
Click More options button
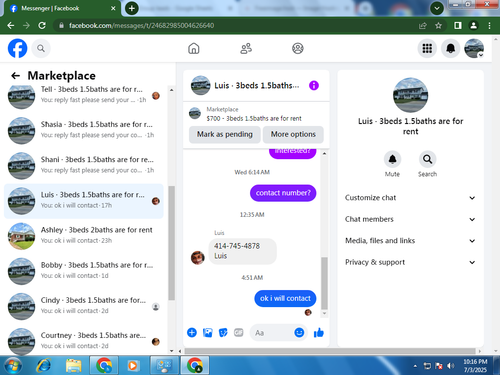pos(293,134)
